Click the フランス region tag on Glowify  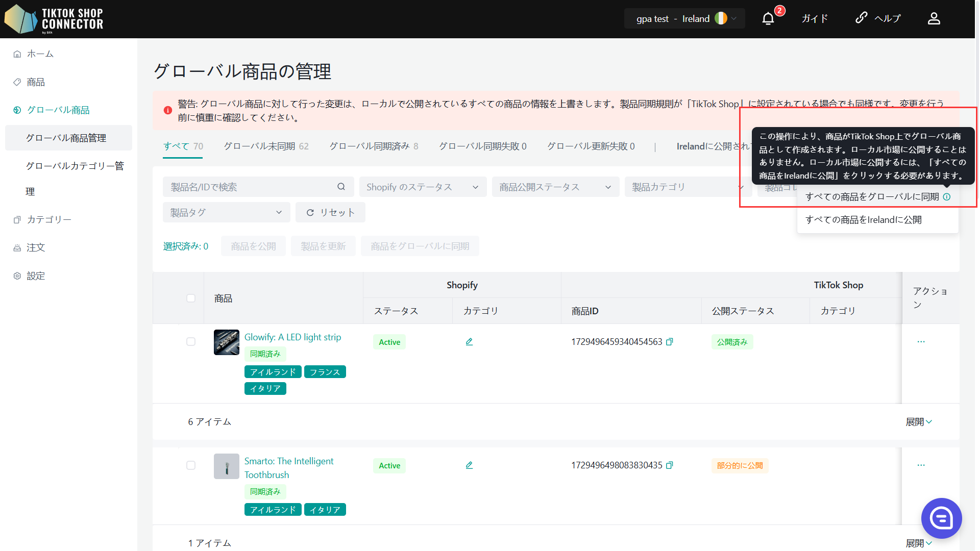click(325, 372)
